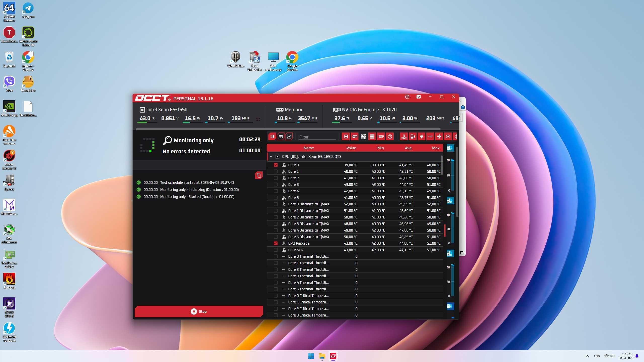Switch to the table view icon

[281, 137]
